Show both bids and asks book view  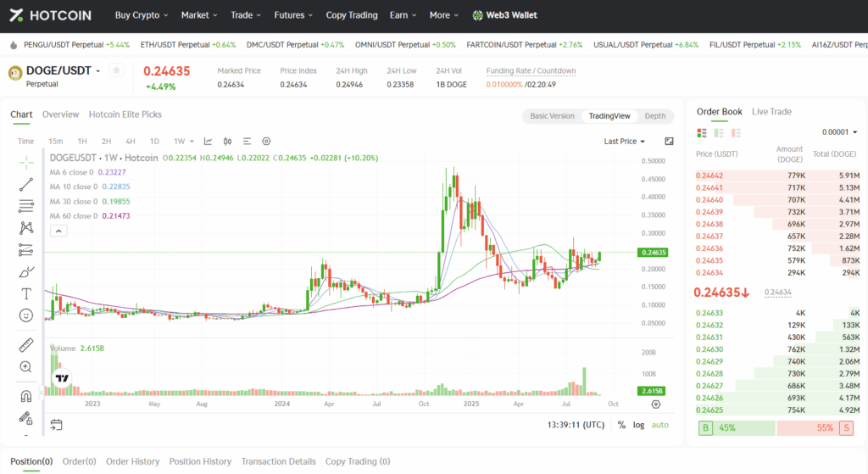click(702, 133)
